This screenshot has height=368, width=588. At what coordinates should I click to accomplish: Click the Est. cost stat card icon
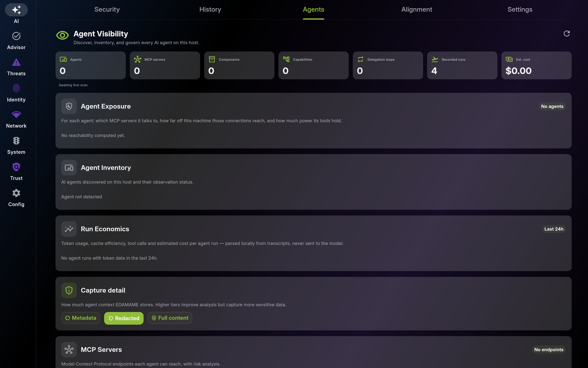(x=509, y=59)
